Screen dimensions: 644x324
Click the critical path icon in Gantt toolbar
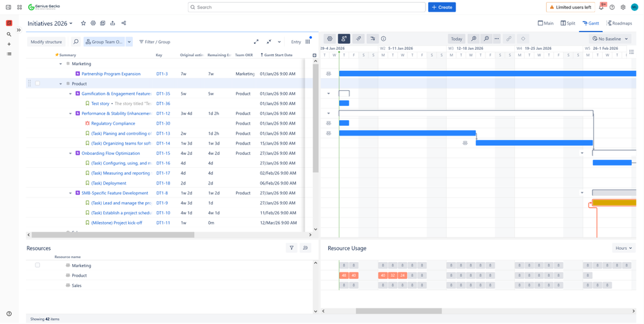358,39
